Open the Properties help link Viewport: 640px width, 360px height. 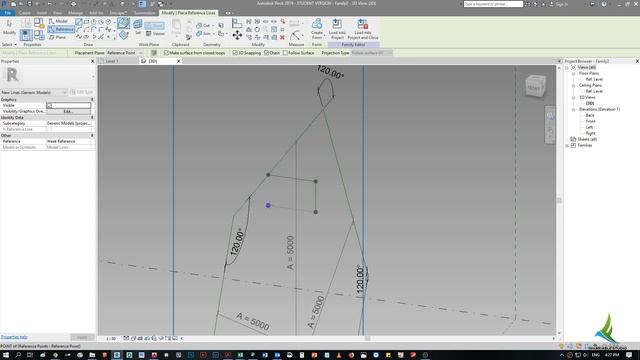tap(14, 337)
